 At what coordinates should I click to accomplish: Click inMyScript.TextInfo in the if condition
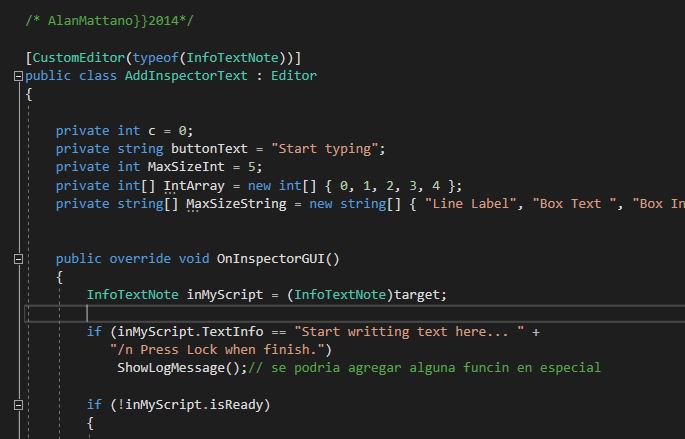pos(190,332)
